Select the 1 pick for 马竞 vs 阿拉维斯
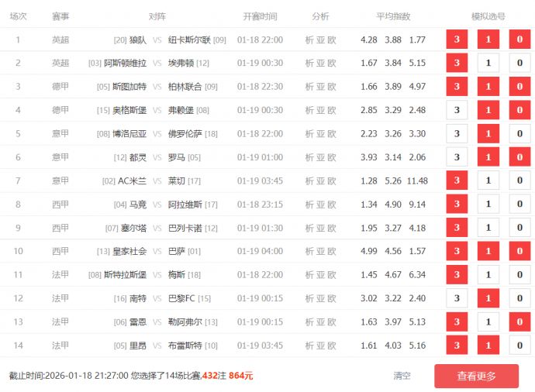 point(488,205)
